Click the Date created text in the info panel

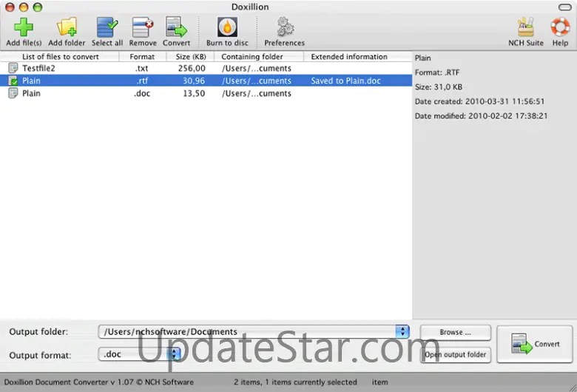[x=479, y=101]
